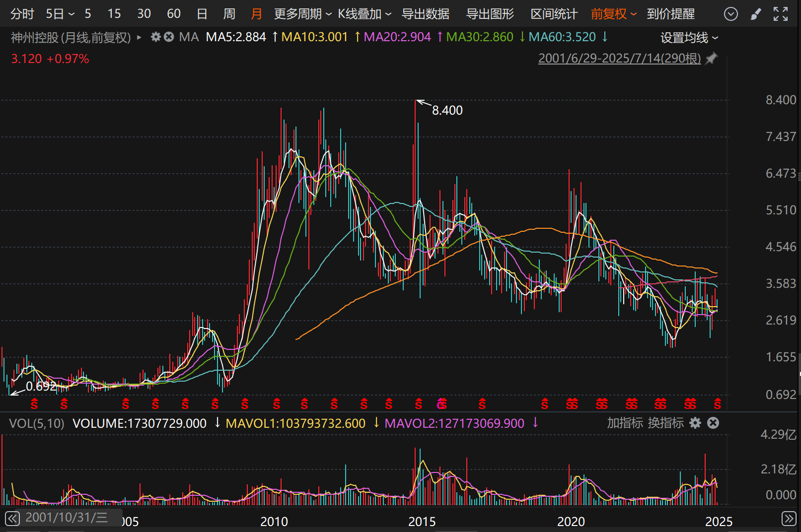Expand arrow beside 神州控股 title

[x=139, y=37]
